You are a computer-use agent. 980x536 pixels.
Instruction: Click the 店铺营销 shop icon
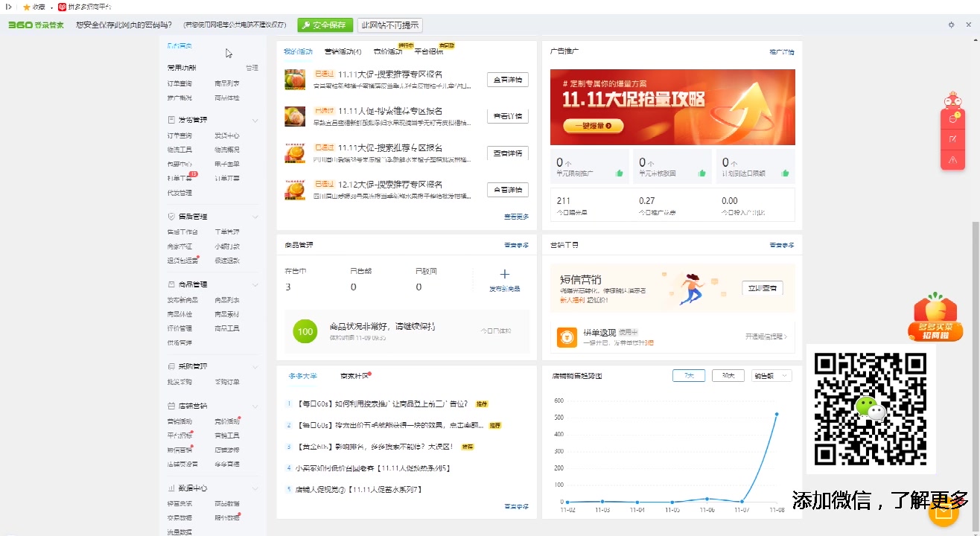point(171,406)
